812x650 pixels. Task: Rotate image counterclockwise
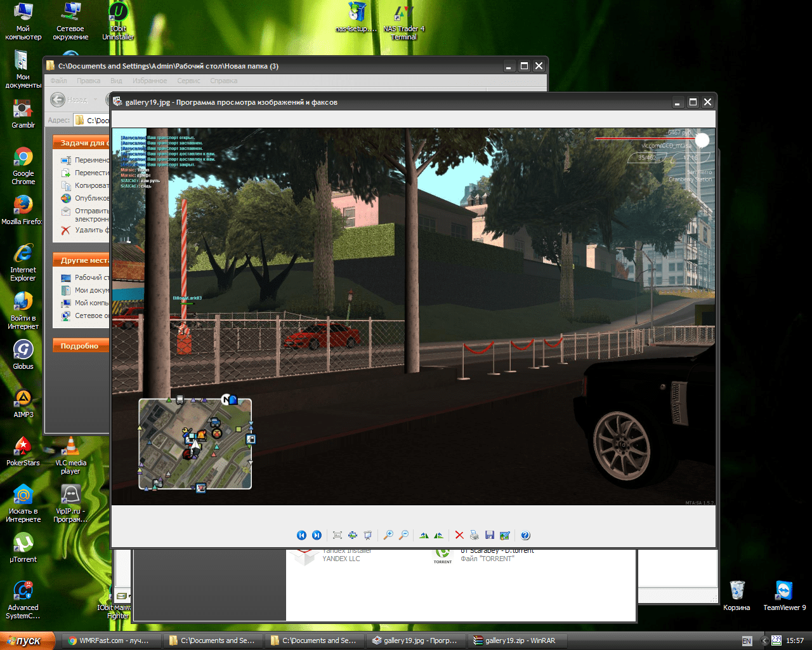[x=438, y=535]
